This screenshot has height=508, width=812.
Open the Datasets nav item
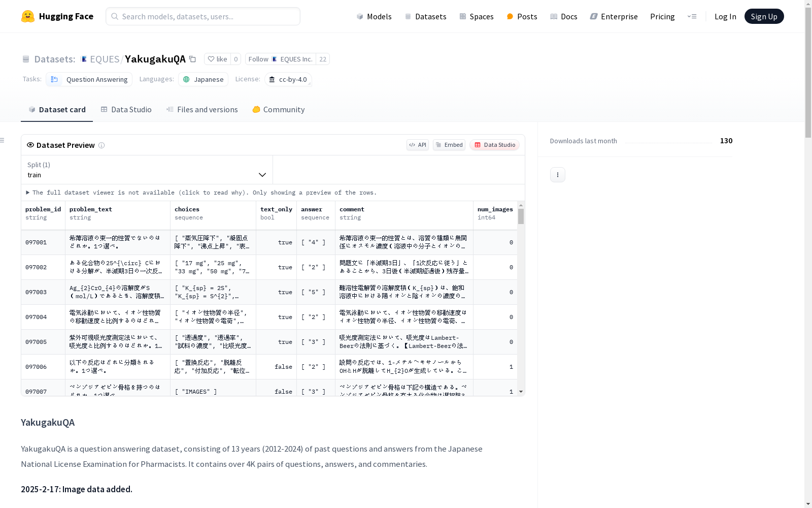point(425,16)
